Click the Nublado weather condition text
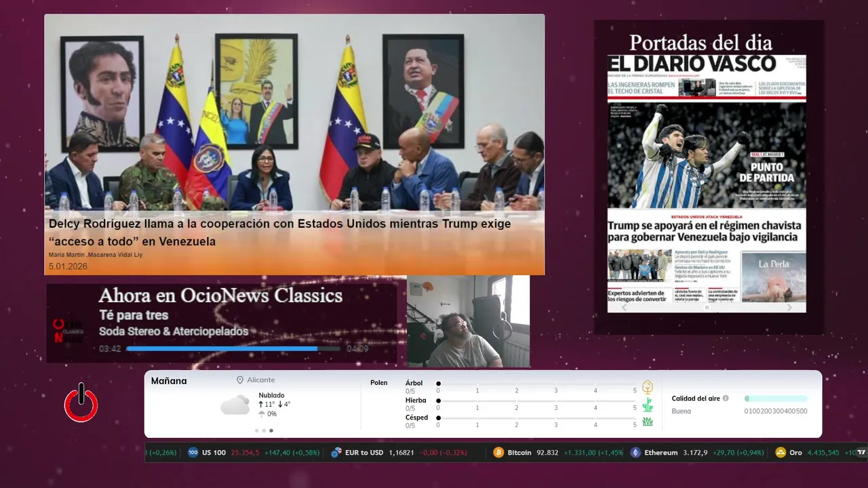 click(x=271, y=395)
